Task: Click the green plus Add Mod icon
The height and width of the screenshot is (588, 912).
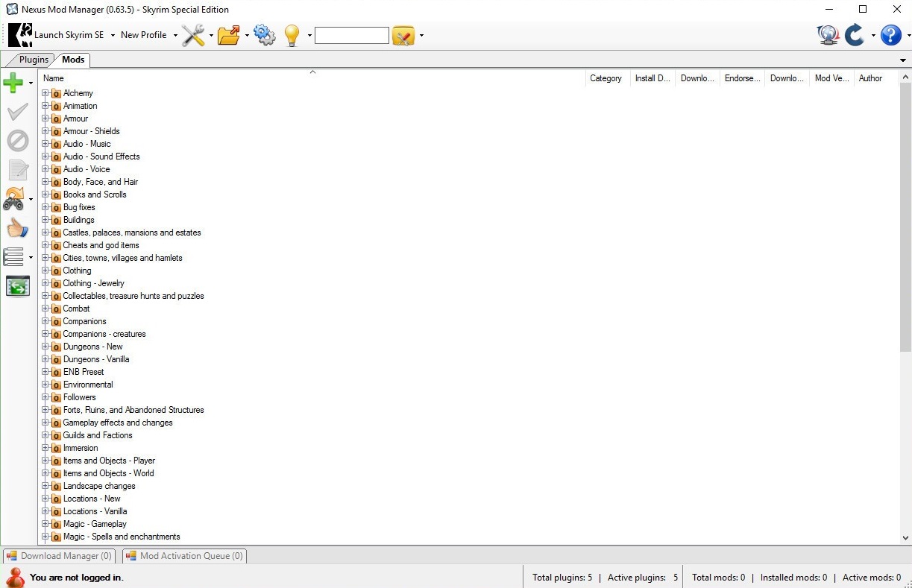Action: coord(13,83)
